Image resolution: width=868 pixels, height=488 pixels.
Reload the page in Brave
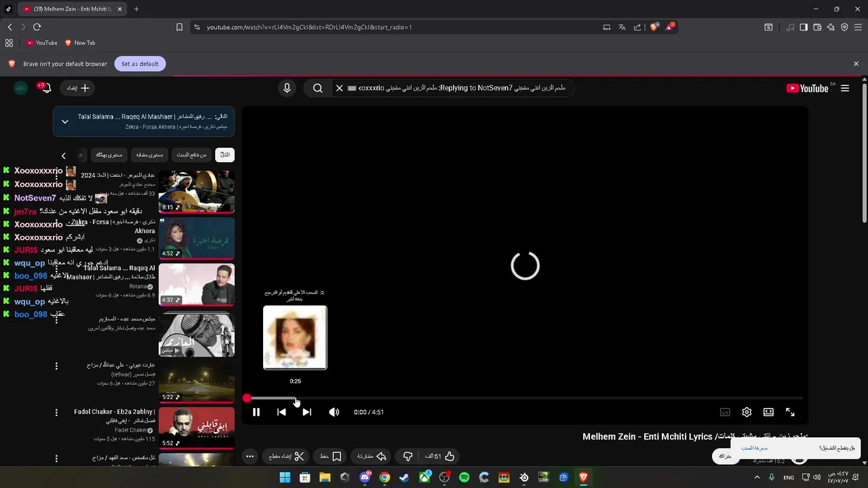point(37,27)
